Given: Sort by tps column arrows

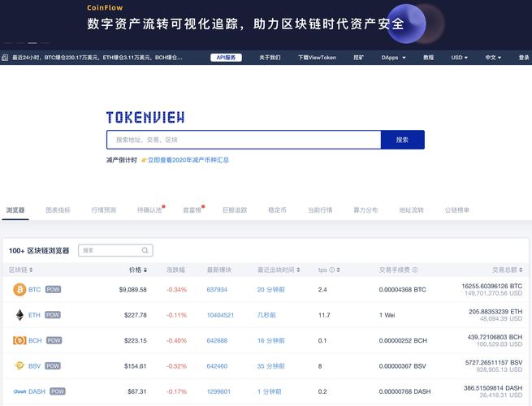Looking at the screenshot, I should tap(338, 270).
